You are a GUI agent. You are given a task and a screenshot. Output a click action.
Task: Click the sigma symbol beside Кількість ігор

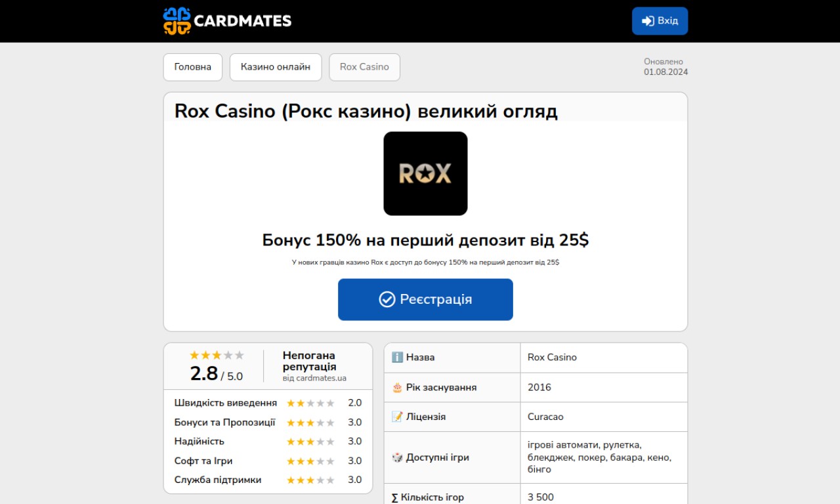click(x=394, y=497)
